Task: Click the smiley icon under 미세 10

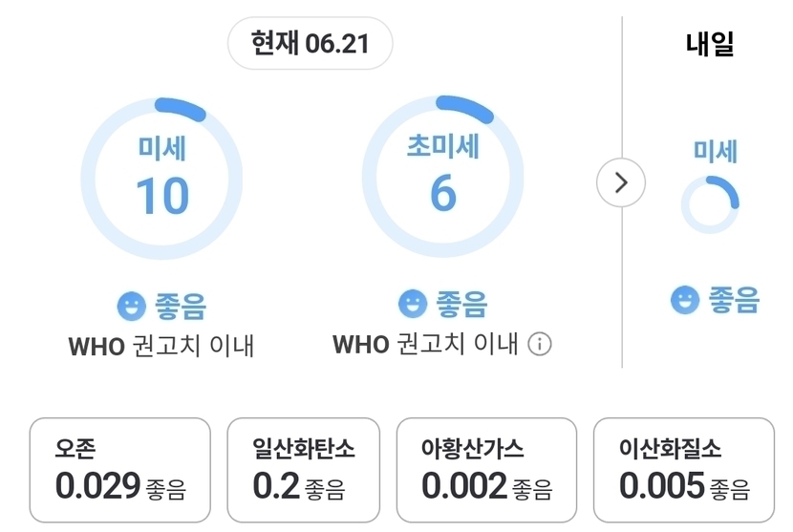Action: point(132,306)
